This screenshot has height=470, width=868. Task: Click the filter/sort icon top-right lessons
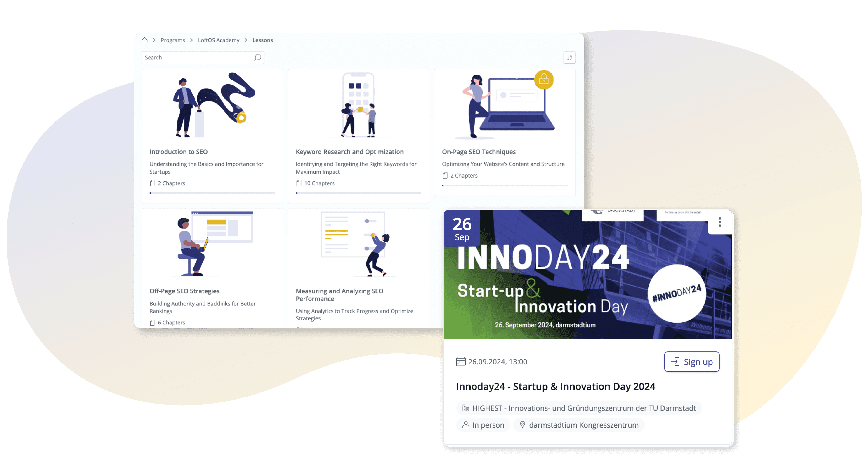(569, 57)
